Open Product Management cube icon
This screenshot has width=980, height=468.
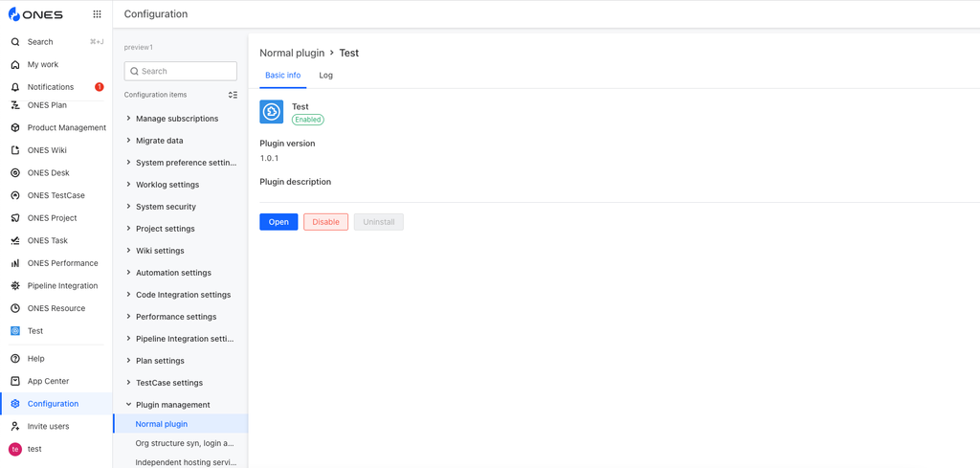click(x=15, y=127)
